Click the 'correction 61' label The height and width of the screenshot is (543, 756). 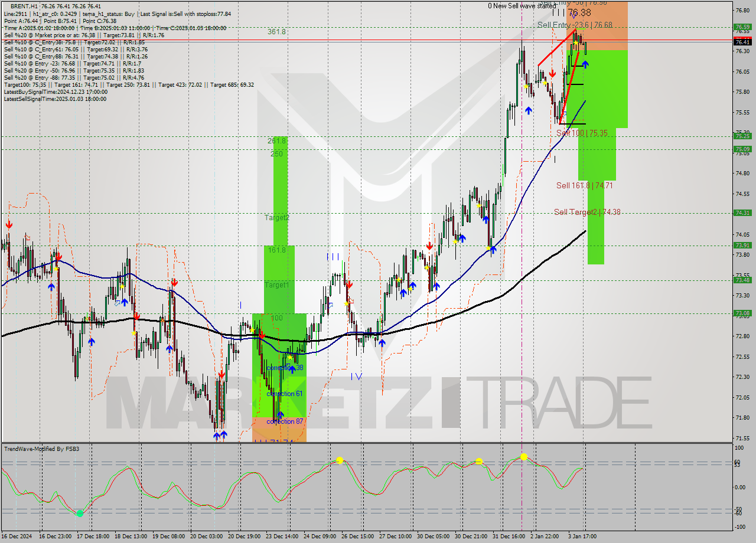click(285, 394)
